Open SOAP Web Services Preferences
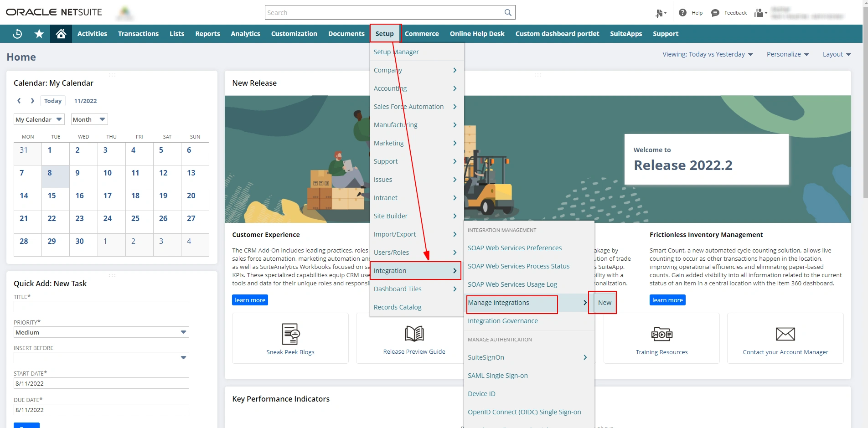 [x=514, y=248]
